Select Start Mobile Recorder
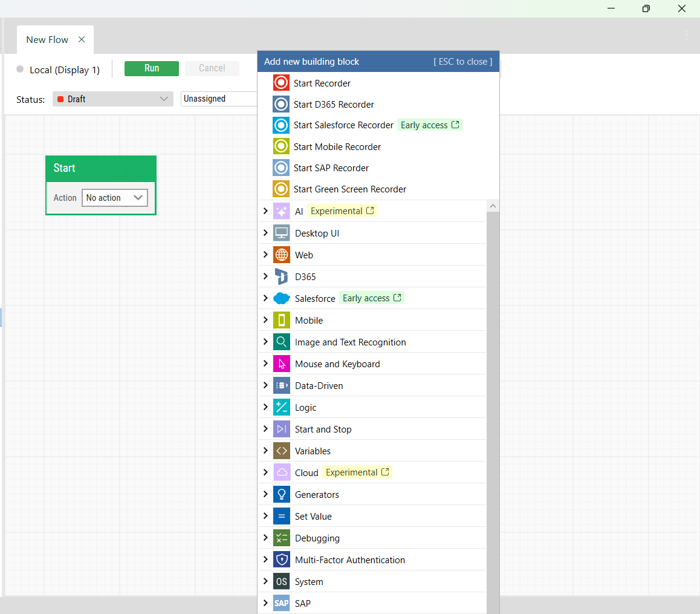This screenshot has width=700, height=614. point(280,146)
